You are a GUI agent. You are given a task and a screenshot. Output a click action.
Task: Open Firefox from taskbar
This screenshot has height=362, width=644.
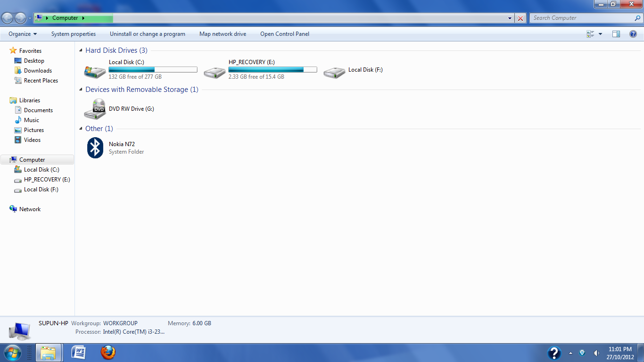coord(108,353)
